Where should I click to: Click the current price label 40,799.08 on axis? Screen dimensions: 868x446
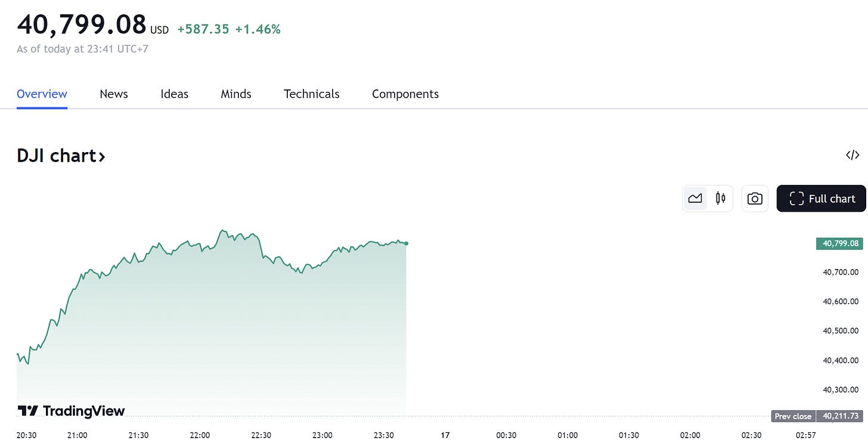(839, 243)
